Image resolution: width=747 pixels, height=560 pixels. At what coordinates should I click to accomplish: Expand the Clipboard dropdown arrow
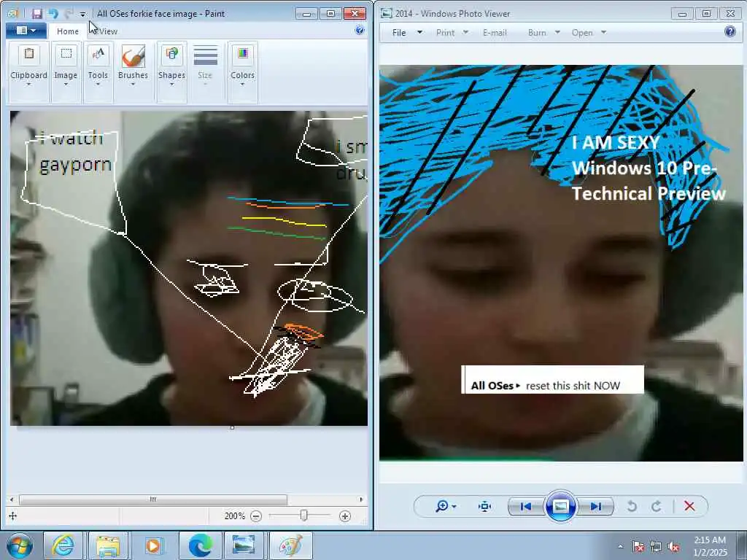(28, 85)
